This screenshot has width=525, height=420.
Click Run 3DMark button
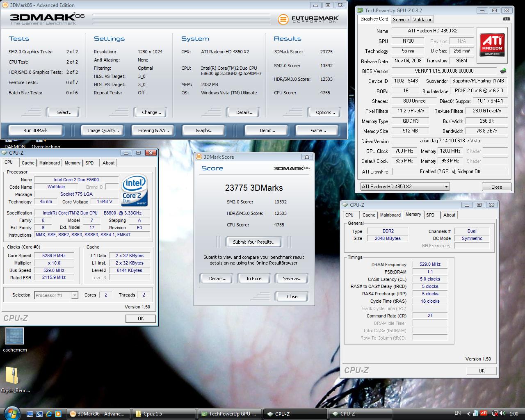(35, 130)
